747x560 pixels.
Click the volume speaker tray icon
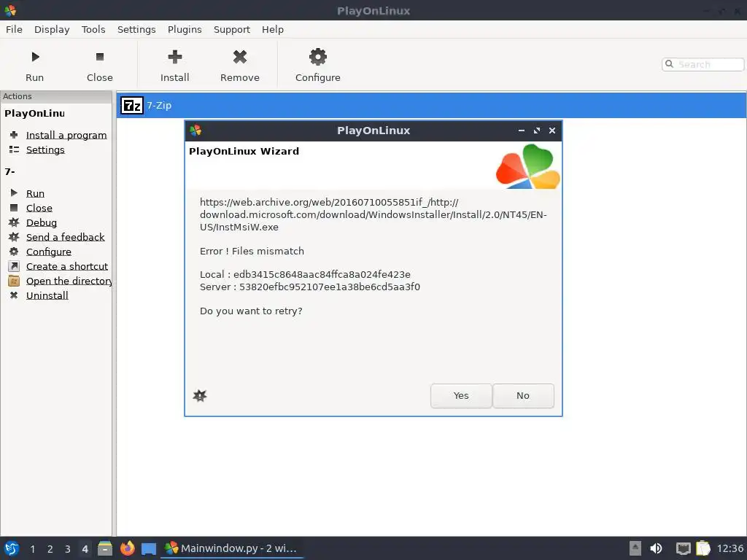pyautogui.click(x=656, y=548)
